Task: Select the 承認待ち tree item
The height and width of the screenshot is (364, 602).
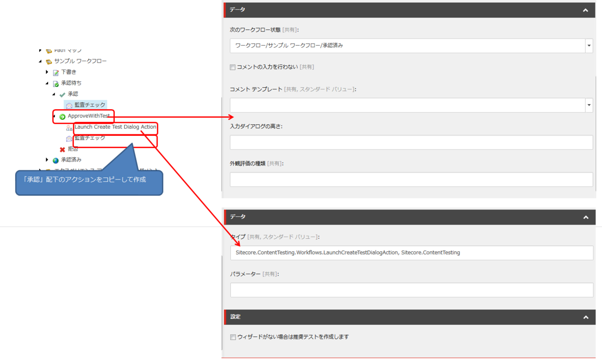Action: 71,83
